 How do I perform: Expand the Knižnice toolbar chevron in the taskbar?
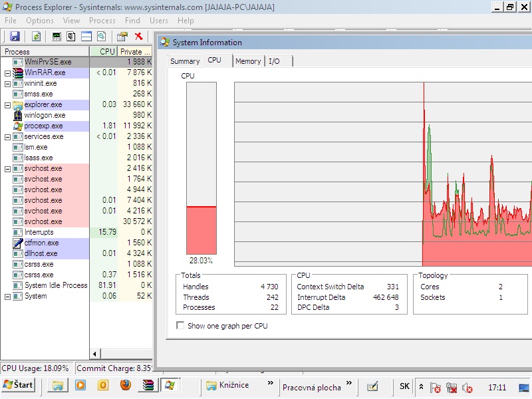pos(271,383)
